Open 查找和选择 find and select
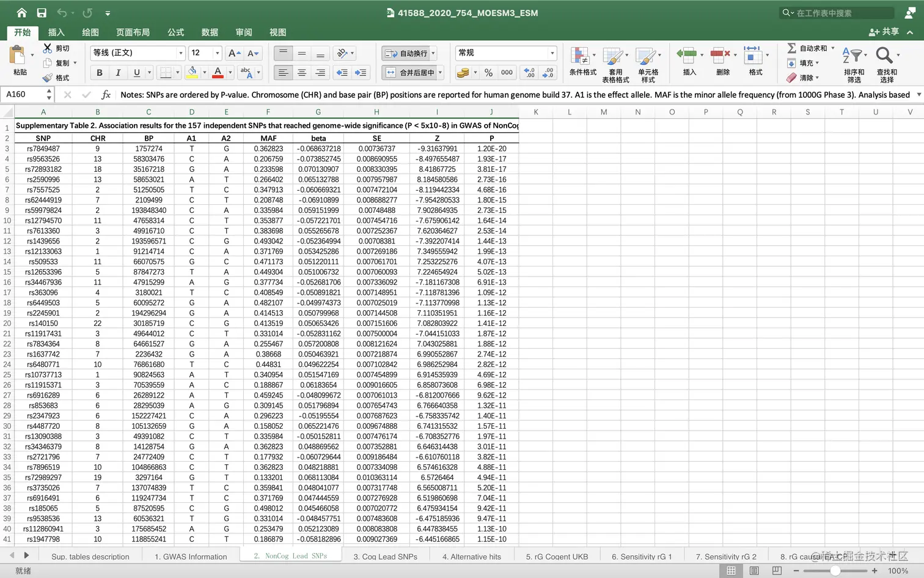This screenshot has height=578, width=924. tap(887, 64)
